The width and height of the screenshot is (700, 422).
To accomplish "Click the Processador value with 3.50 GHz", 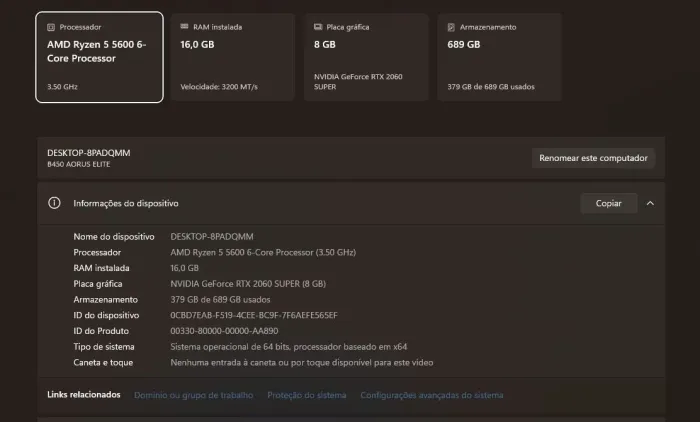I will tap(263, 252).
